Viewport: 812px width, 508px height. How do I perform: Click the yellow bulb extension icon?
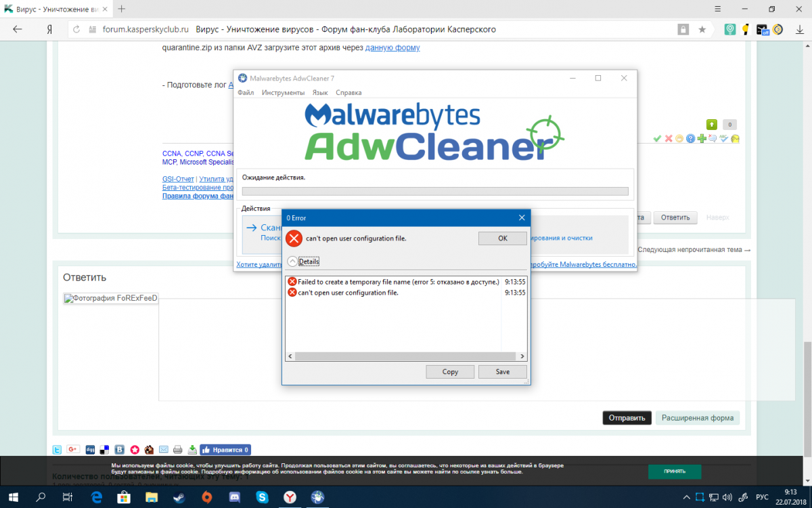746,29
